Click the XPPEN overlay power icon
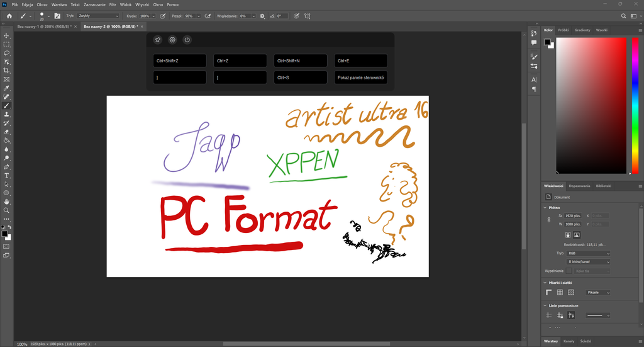Screen dimensions: 644x347 pyautogui.click(x=187, y=40)
